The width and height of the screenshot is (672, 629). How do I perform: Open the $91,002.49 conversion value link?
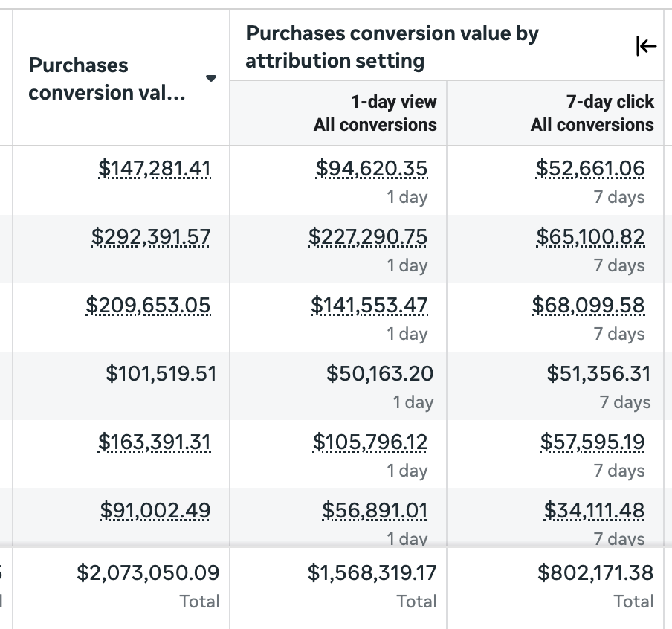(x=155, y=511)
